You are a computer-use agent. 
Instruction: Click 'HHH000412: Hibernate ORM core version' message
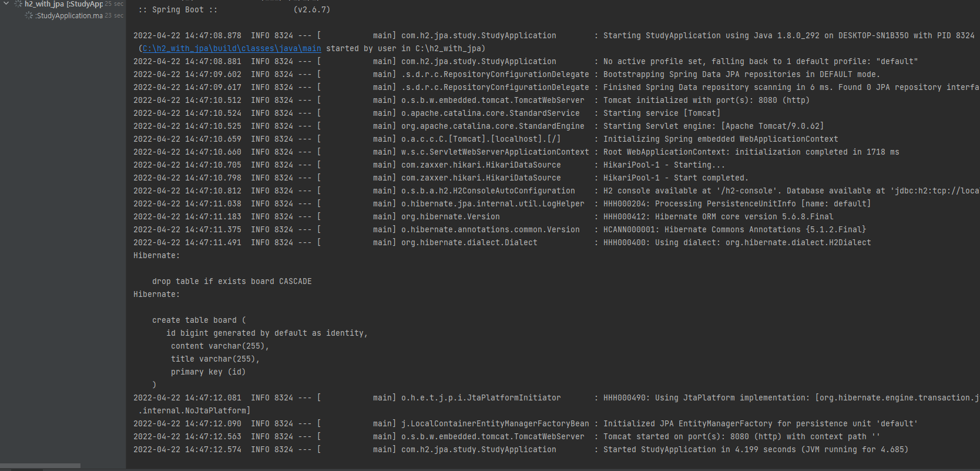tap(718, 216)
